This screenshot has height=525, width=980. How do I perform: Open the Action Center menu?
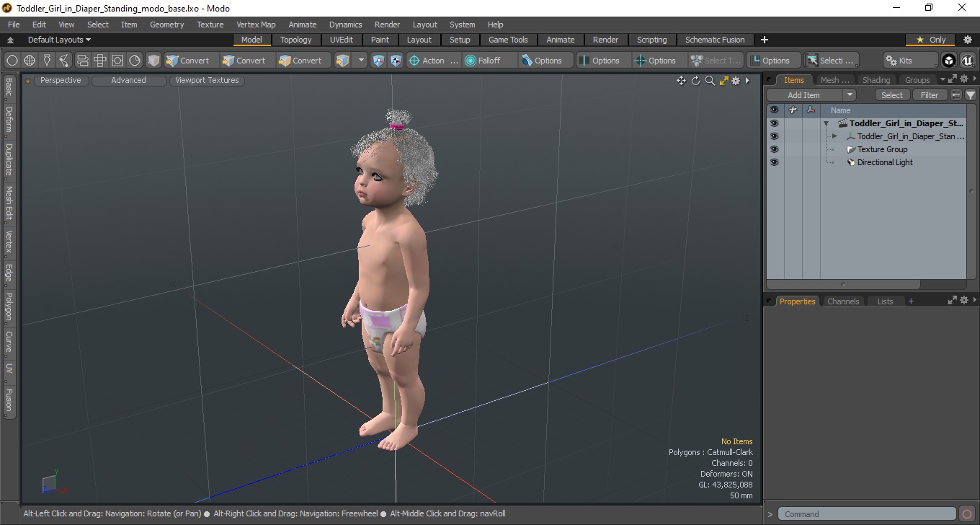click(x=434, y=61)
